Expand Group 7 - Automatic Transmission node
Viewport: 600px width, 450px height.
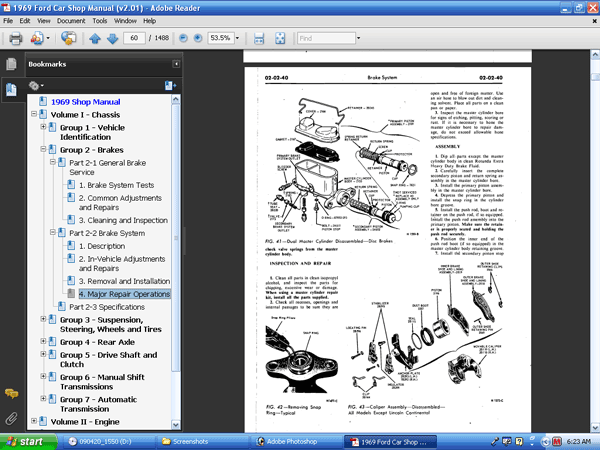point(43,398)
